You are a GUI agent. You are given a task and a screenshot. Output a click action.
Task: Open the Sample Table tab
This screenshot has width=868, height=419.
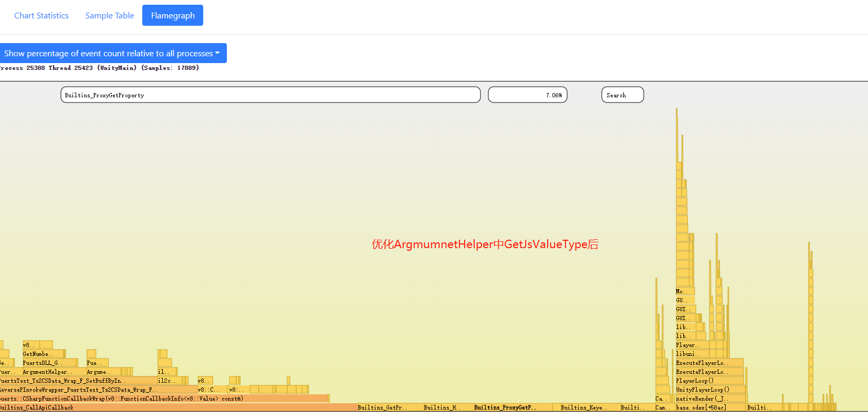[x=110, y=15]
